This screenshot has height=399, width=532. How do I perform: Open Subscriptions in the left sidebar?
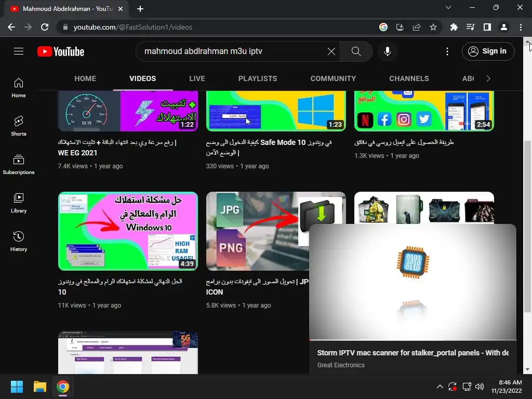[x=19, y=165]
